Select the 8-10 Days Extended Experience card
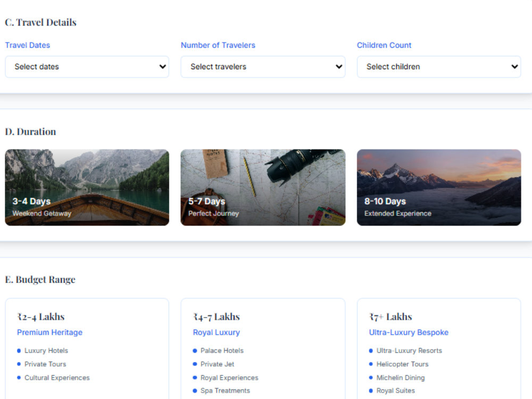Viewport: 532px width, 399px height. click(439, 187)
